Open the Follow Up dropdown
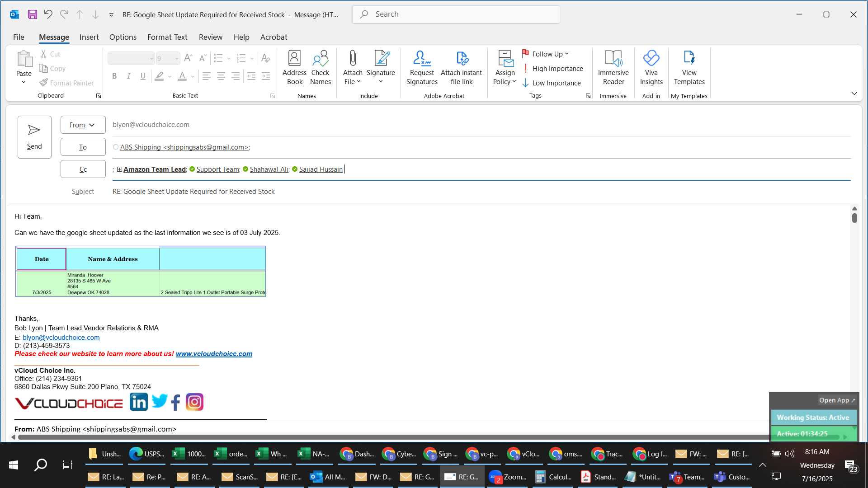This screenshot has height=488, width=868. (x=546, y=54)
